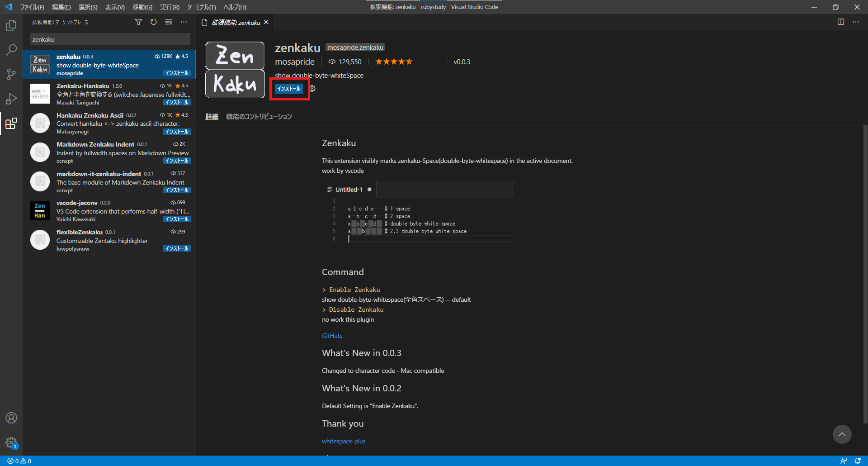
Task: Select vscode-jaconv extension row
Action: pyautogui.click(x=109, y=211)
